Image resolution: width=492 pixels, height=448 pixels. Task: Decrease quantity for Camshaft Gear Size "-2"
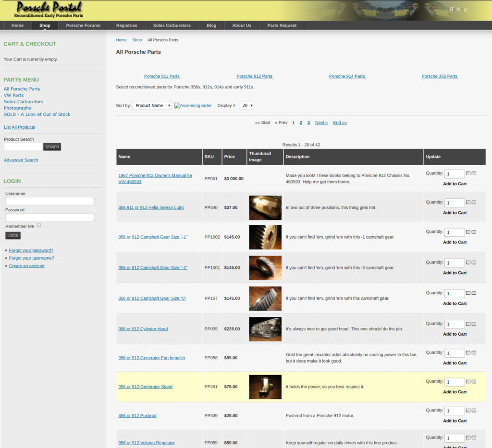tap(474, 262)
